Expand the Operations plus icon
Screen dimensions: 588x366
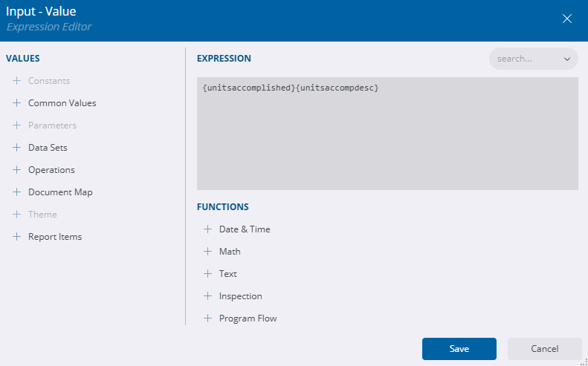16,170
